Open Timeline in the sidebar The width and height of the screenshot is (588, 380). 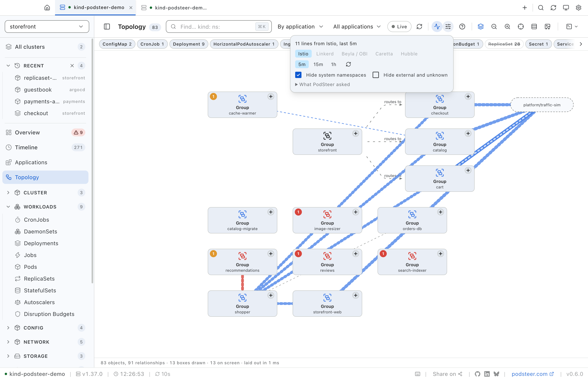coord(45,147)
